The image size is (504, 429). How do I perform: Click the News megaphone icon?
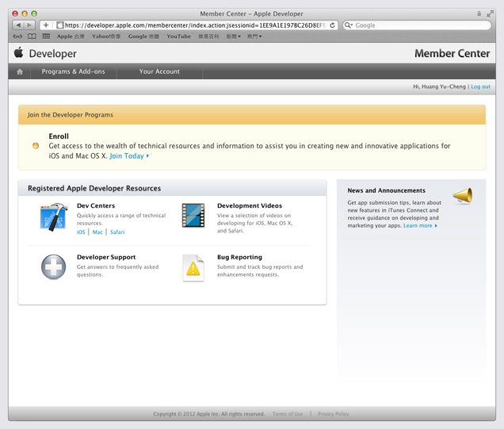click(x=463, y=196)
